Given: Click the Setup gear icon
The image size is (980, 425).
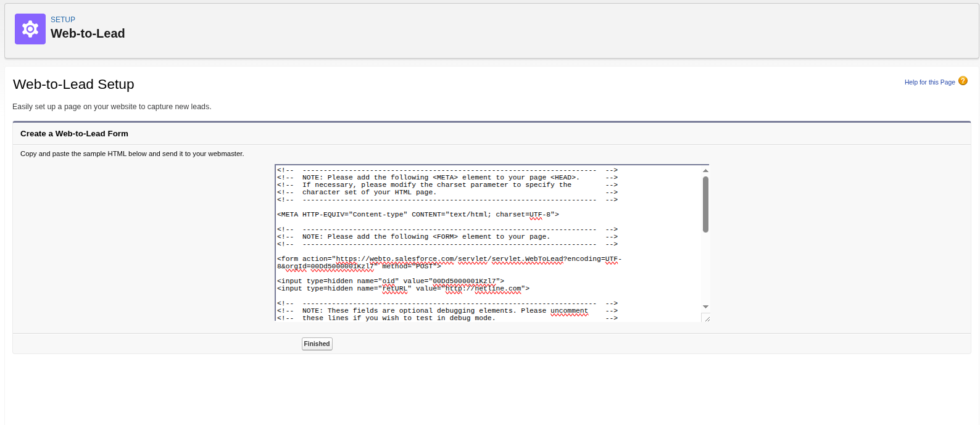Looking at the screenshot, I should coord(30,29).
